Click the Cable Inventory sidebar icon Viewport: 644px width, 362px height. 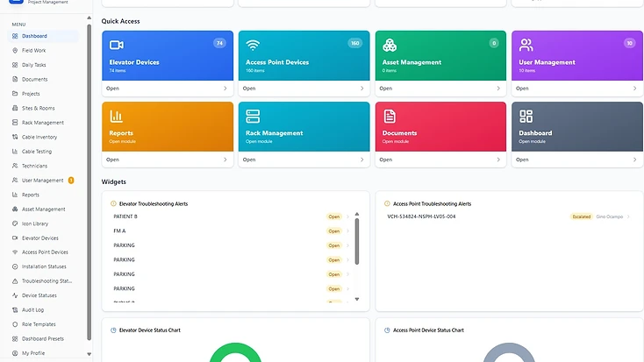(15, 137)
